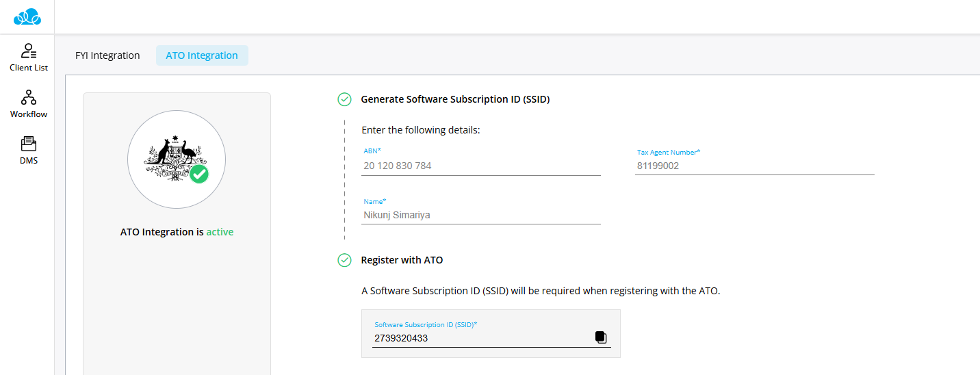
Task: Click the cloud logo in the top-left corner
Action: pyautogui.click(x=27, y=16)
